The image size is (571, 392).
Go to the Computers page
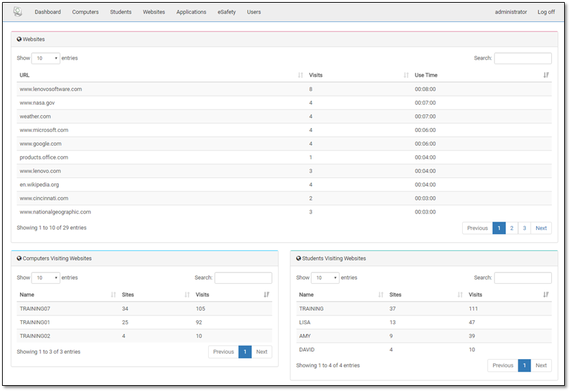(x=85, y=12)
